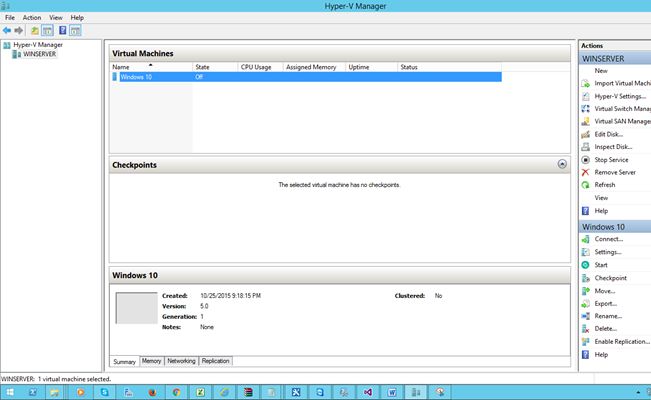651x400 pixels.
Task: Click the red Remove Server action
Action: 615,172
